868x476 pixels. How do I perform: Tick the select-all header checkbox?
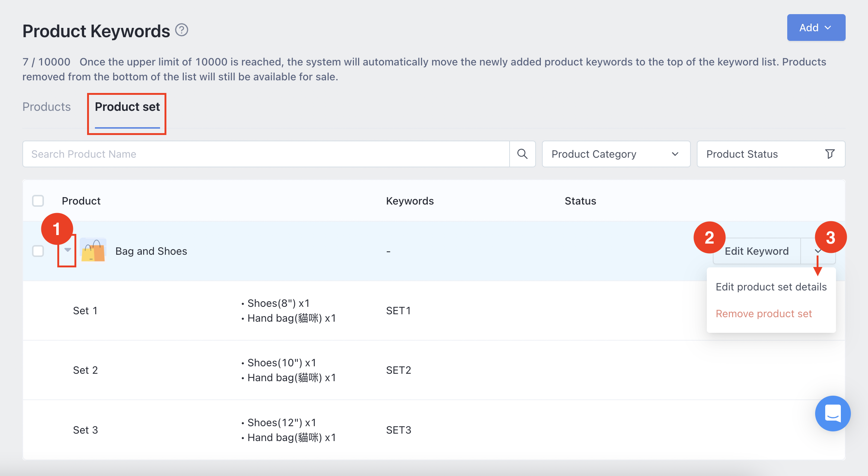[38, 201]
